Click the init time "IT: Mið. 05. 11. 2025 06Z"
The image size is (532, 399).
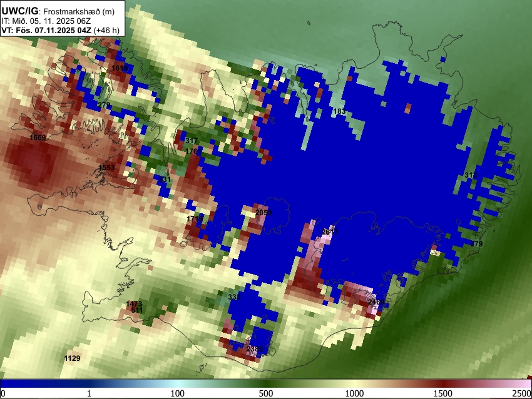tap(46, 21)
